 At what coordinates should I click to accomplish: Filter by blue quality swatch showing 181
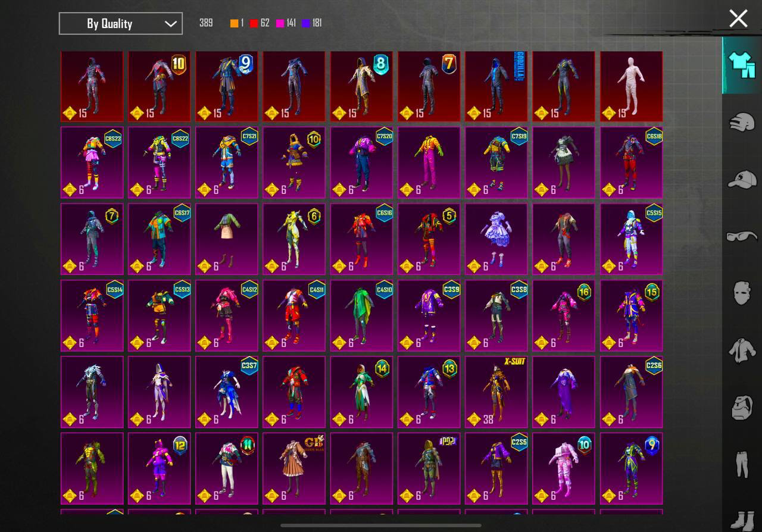[x=311, y=23]
